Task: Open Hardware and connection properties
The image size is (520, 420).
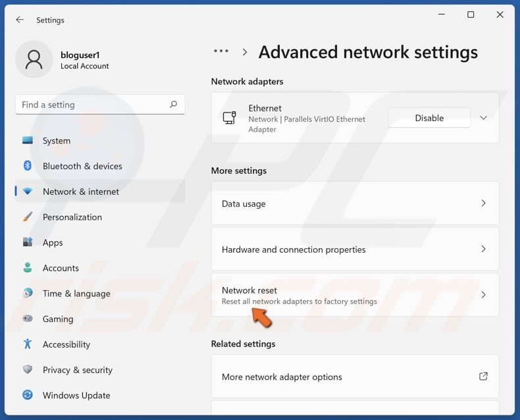Action: pos(355,249)
